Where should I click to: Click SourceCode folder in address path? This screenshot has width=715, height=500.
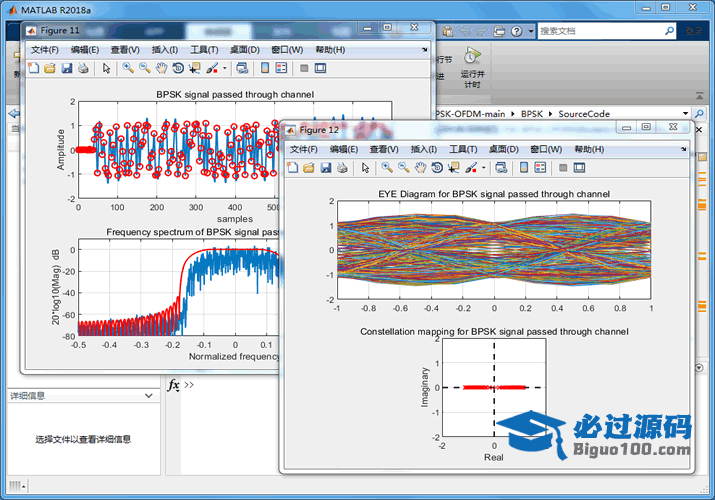pyautogui.click(x=584, y=113)
